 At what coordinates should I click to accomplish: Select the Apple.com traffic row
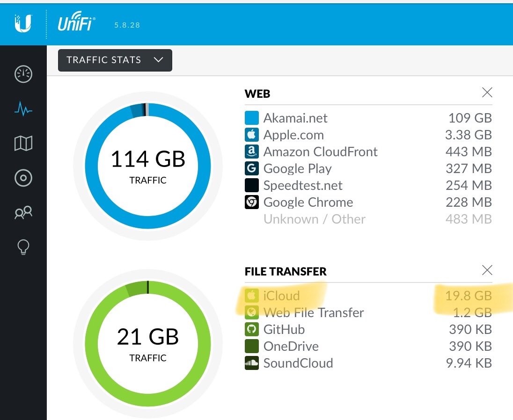[x=368, y=135]
